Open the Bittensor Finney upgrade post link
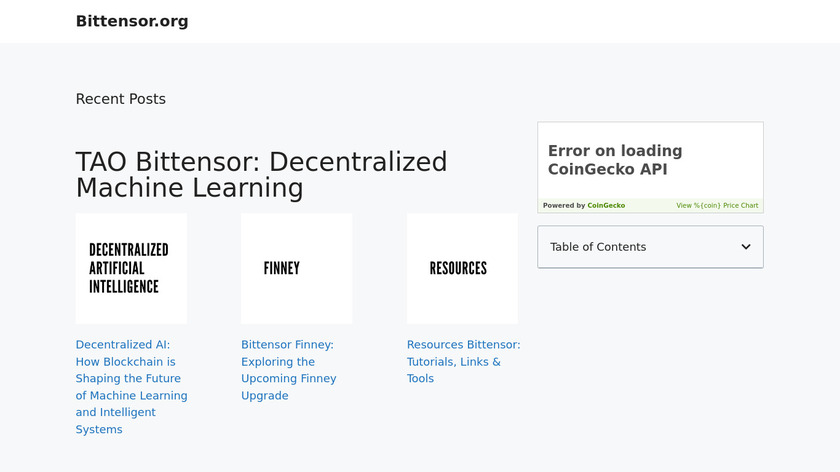The height and width of the screenshot is (472, 840). click(288, 370)
